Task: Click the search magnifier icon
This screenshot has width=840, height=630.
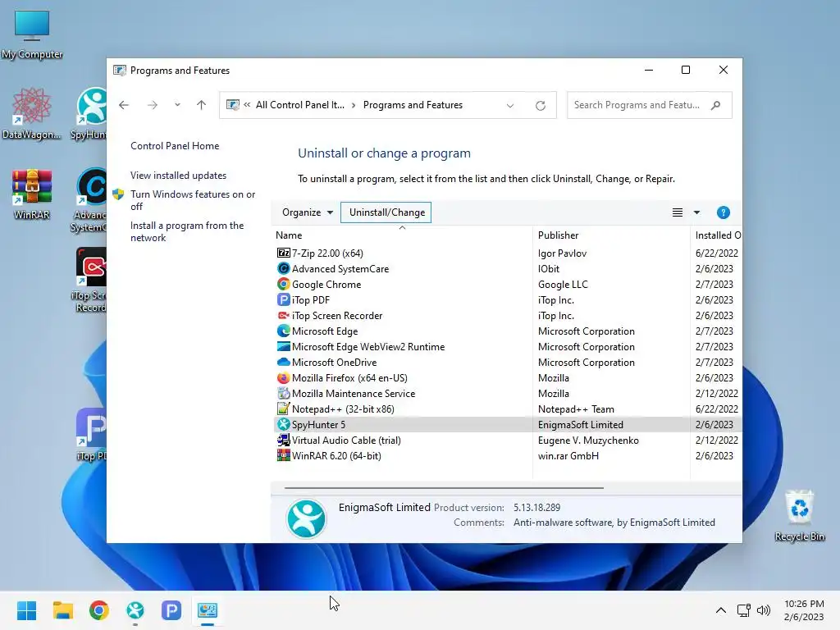Action: tap(715, 105)
